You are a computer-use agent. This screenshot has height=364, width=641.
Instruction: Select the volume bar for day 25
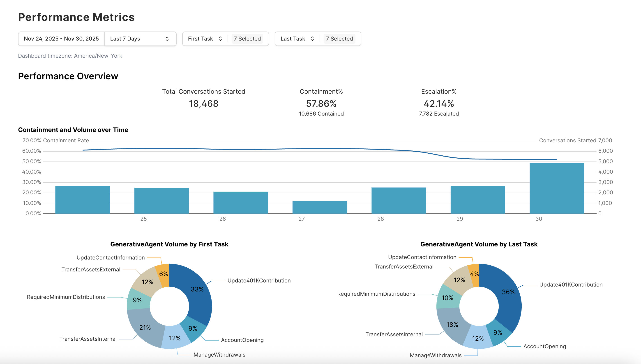point(161,200)
